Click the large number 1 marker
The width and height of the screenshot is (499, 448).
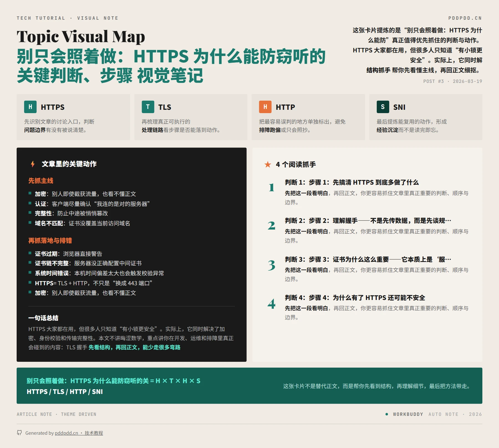click(271, 188)
